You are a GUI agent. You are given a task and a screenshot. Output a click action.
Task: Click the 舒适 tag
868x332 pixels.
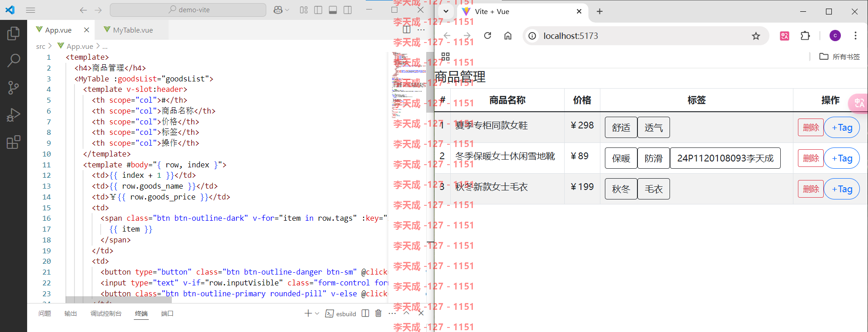click(x=621, y=128)
